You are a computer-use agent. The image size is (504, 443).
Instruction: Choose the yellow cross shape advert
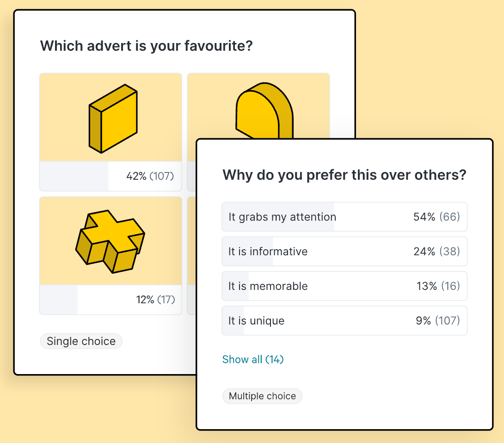(x=111, y=240)
